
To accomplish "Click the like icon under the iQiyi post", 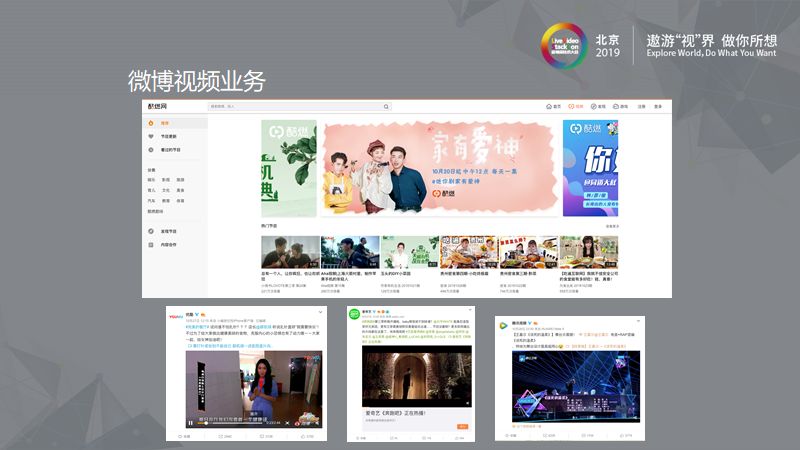I will (457, 438).
